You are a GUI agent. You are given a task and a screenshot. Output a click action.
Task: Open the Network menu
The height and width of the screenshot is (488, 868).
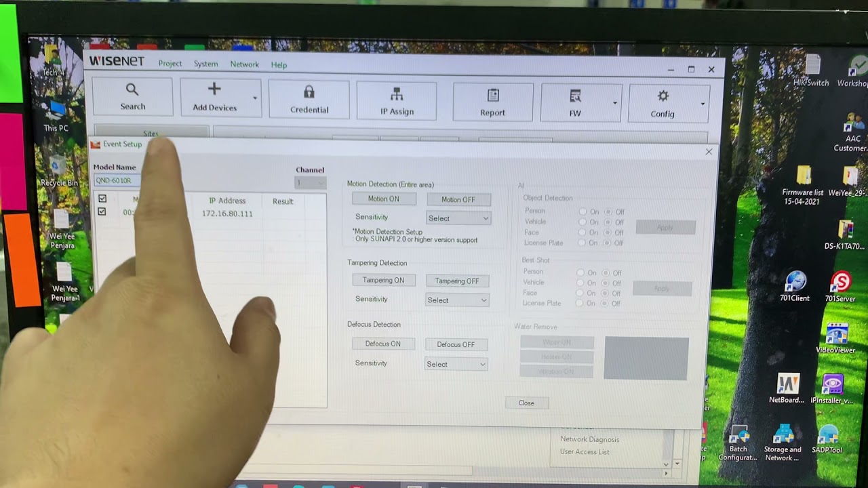[245, 64]
